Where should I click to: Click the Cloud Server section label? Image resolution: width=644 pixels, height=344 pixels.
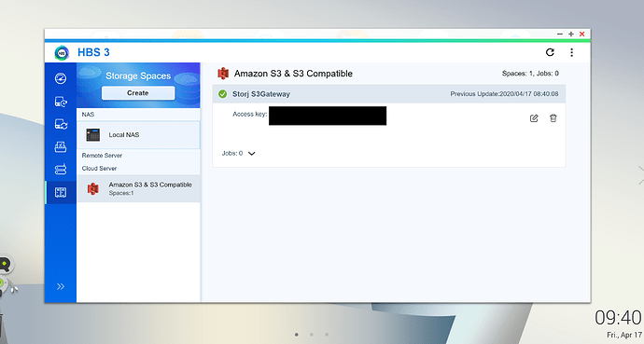(99, 168)
